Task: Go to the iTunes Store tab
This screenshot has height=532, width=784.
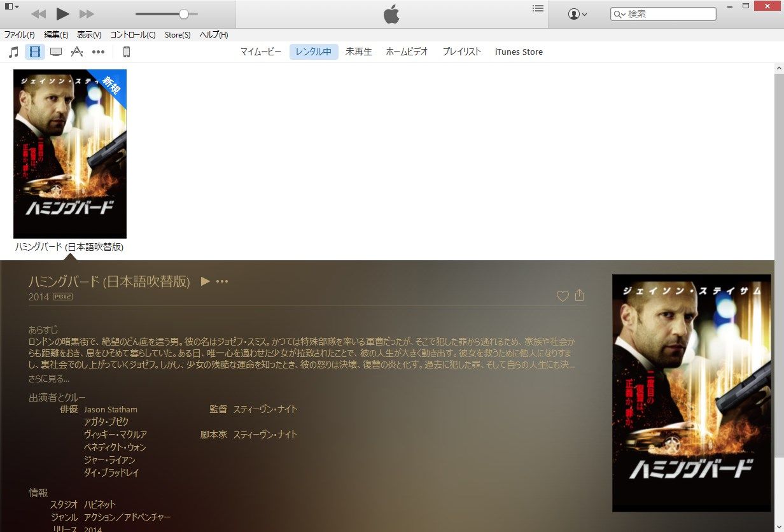Action: tap(519, 52)
